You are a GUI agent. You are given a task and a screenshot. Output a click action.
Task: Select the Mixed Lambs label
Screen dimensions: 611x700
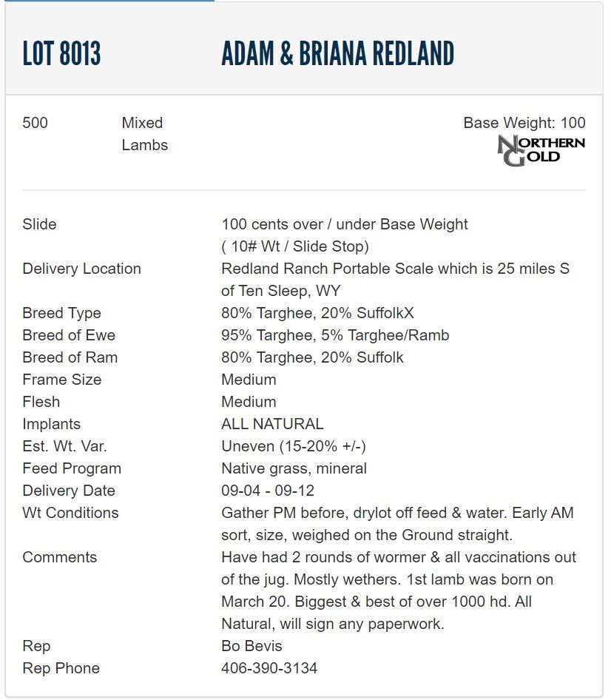click(144, 134)
